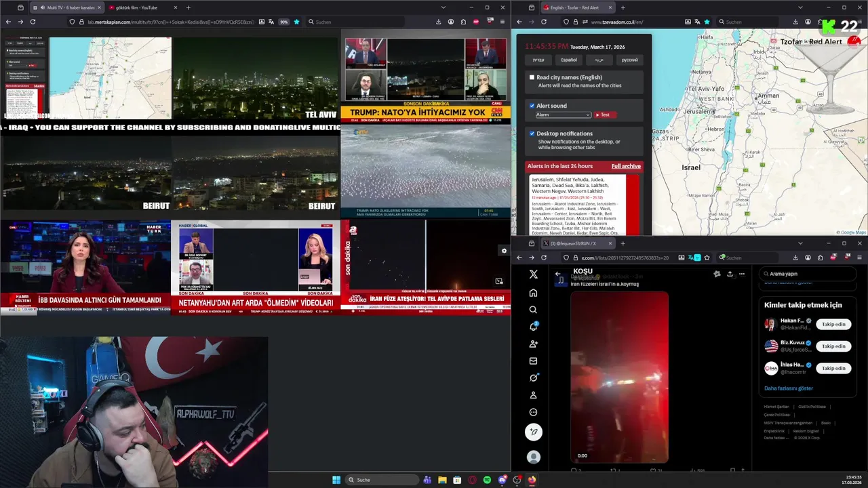Image resolution: width=868 pixels, height=488 pixels.
Task: Click the X compose post button
Action: tap(534, 432)
